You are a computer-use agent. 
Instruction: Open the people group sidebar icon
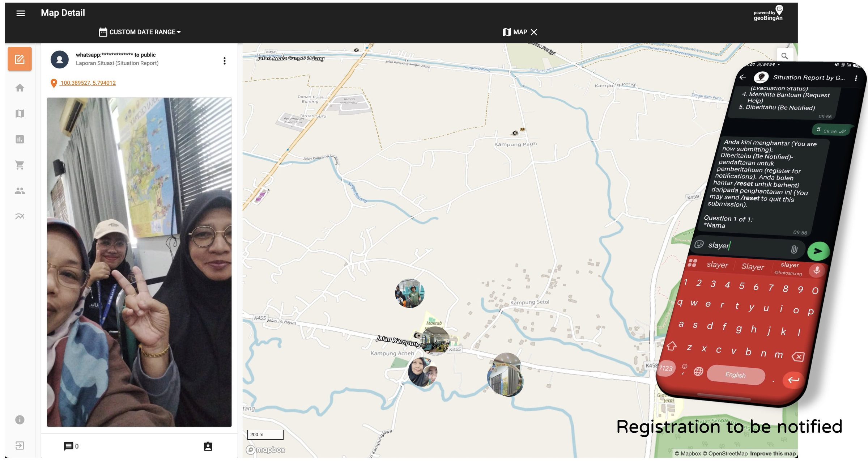pos(20,191)
